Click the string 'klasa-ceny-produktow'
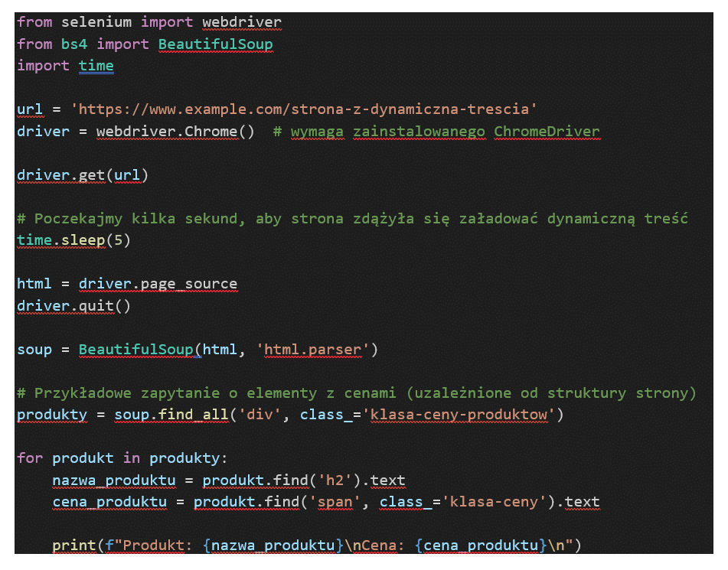The width and height of the screenshot is (728, 570). coord(459,415)
